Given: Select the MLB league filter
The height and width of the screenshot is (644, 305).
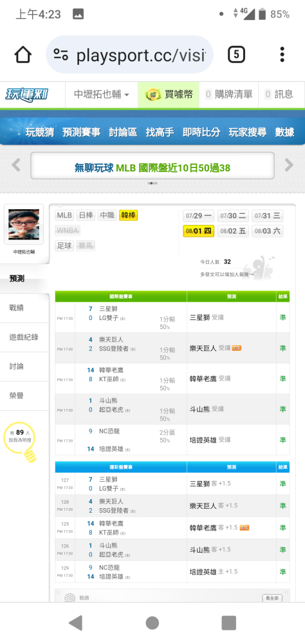Looking at the screenshot, I should coord(64,215).
